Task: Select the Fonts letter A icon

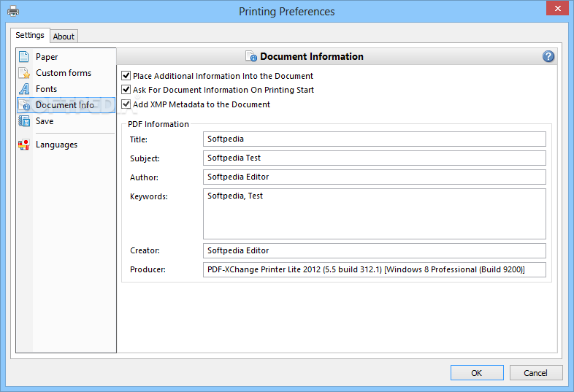Action: [24, 89]
